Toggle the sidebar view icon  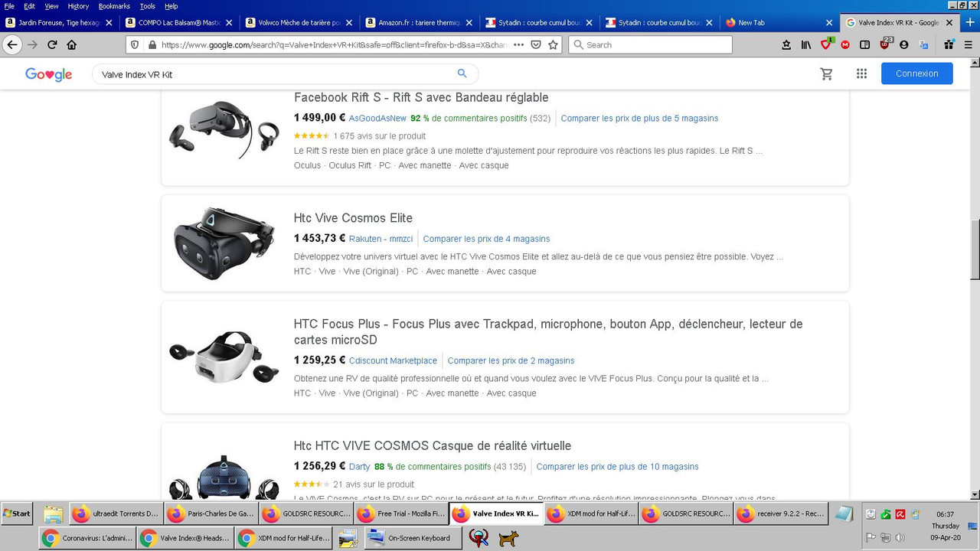coord(864,44)
